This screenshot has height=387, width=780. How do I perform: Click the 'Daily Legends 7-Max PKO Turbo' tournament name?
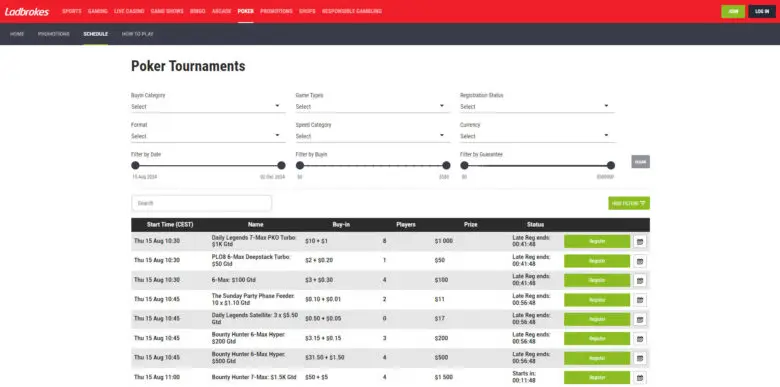click(254, 241)
